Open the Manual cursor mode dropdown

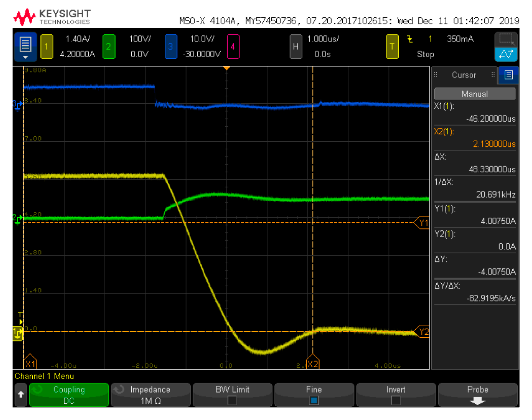point(474,94)
